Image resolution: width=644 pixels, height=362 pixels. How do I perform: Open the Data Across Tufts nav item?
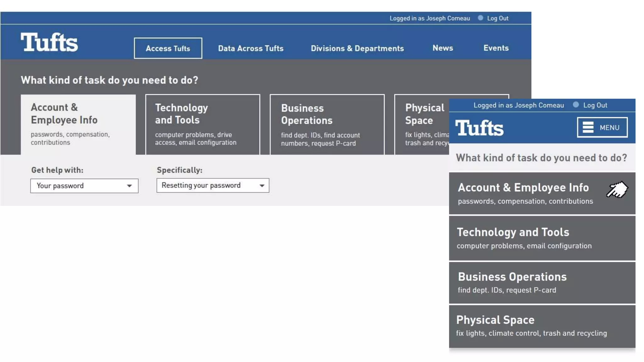tap(251, 48)
